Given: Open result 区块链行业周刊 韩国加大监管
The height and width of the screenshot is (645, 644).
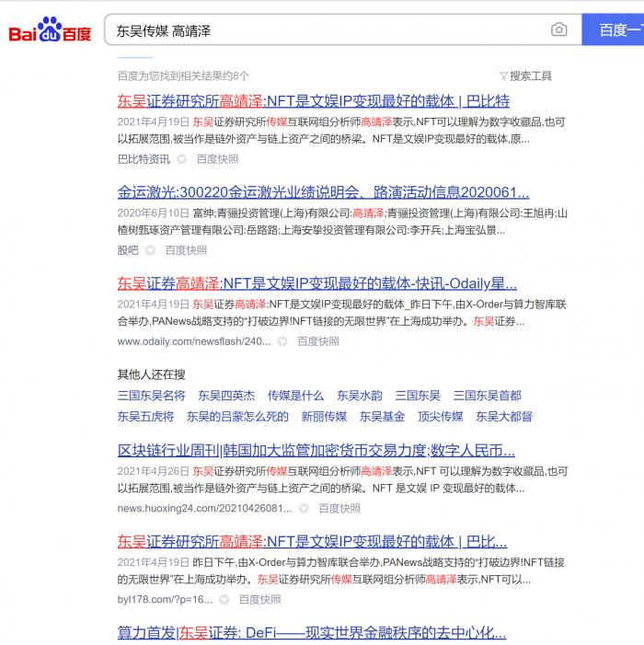Looking at the screenshot, I should click(x=316, y=451).
